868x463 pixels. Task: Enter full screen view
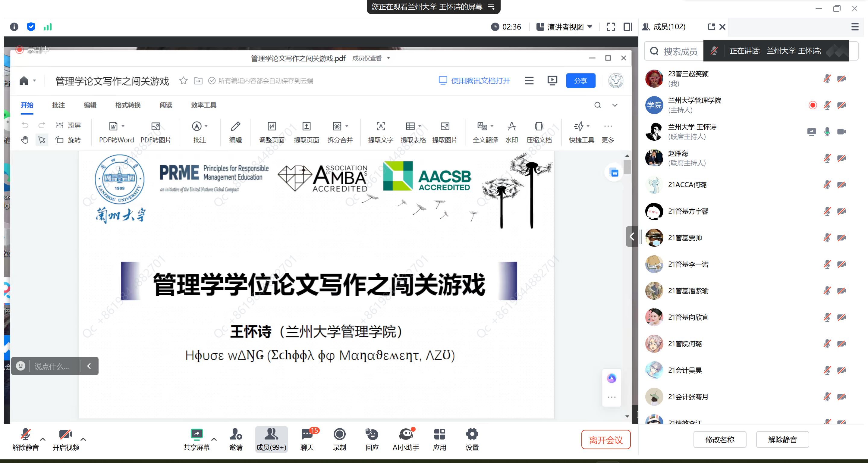[x=611, y=27]
